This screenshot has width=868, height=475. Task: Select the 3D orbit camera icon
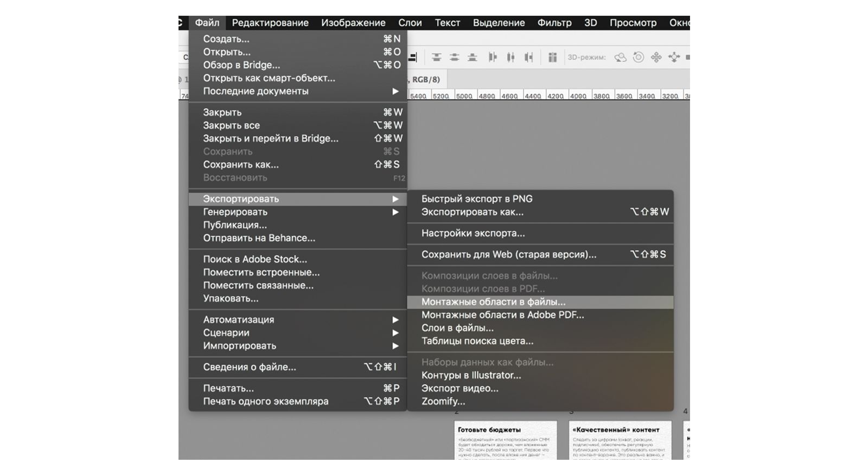[x=620, y=57]
